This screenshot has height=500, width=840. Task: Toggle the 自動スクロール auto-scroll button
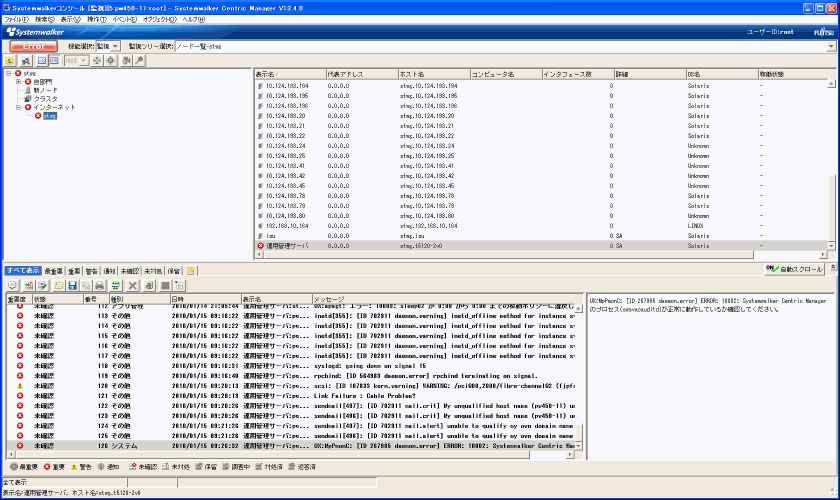coord(794,270)
